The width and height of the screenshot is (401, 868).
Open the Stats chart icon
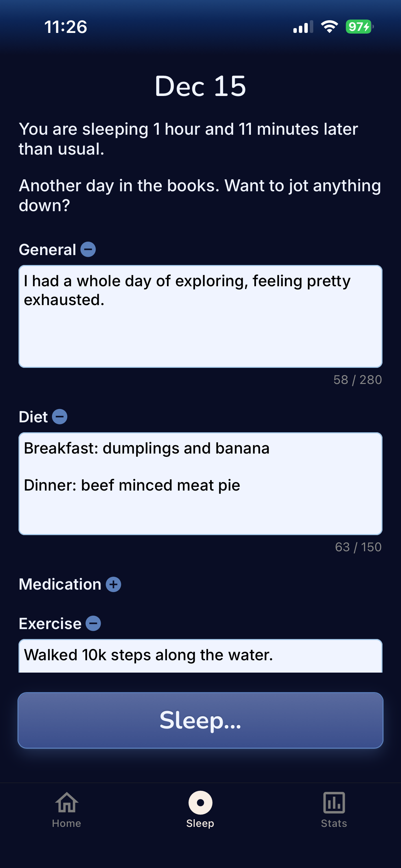tap(334, 803)
